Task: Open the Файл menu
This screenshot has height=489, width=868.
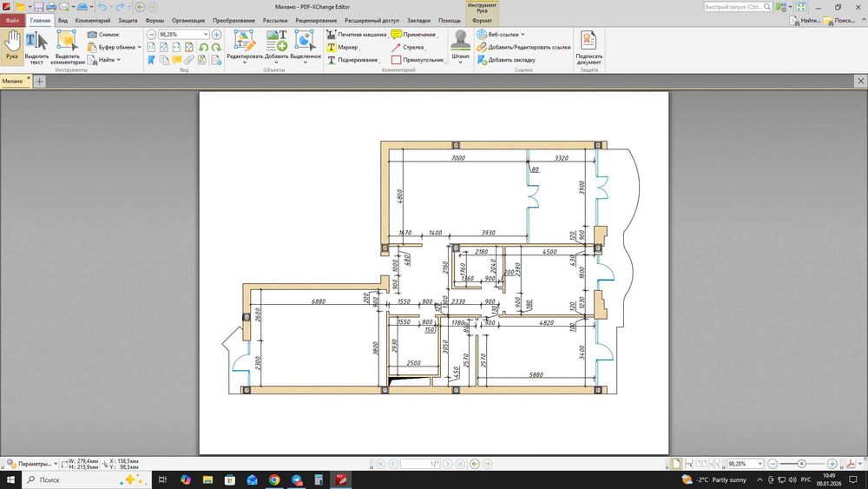Action: click(x=12, y=20)
